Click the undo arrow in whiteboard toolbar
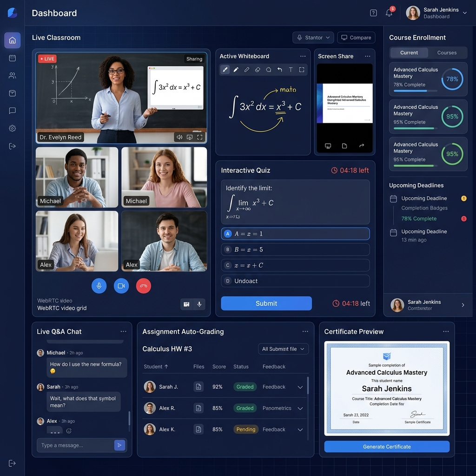Viewport: 476px width, 476px height. [x=279, y=70]
